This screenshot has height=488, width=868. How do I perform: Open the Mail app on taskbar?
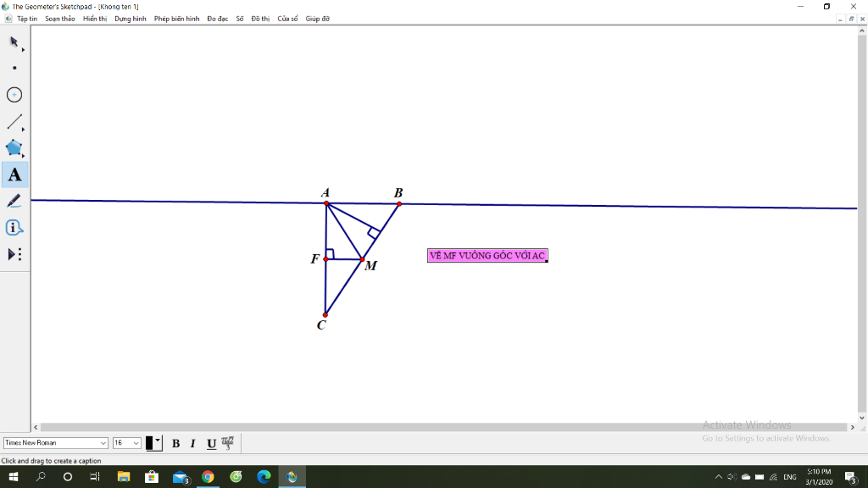click(x=180, y=476)
